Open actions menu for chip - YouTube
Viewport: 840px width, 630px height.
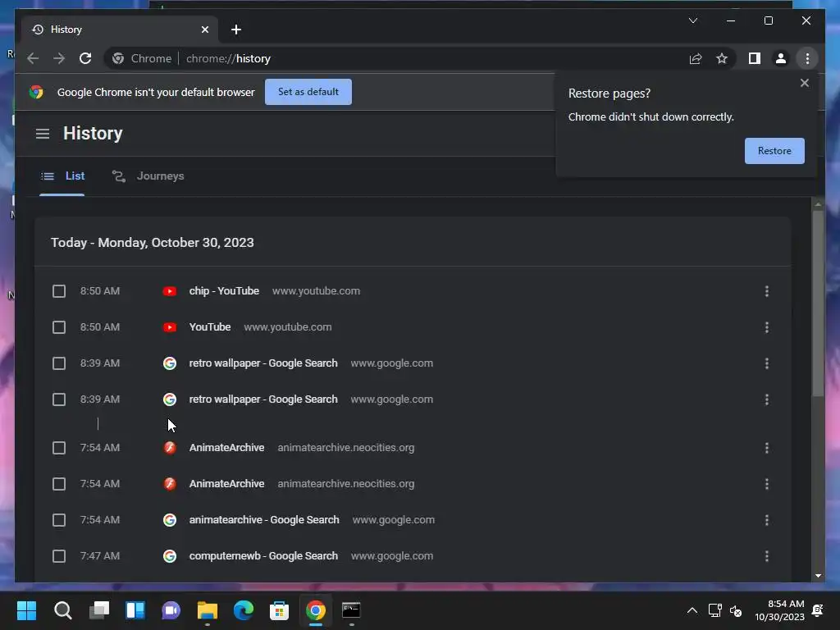click(x=767, y=291)
